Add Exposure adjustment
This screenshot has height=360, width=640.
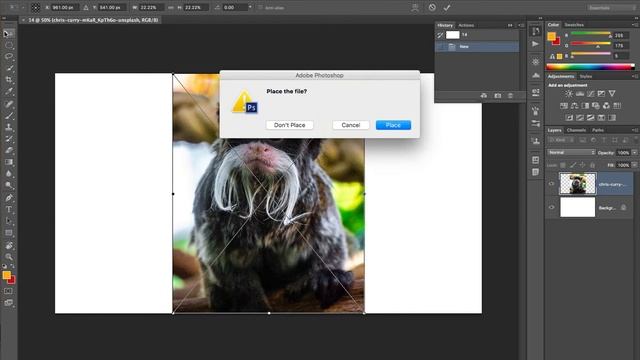[x=601, y=94]
